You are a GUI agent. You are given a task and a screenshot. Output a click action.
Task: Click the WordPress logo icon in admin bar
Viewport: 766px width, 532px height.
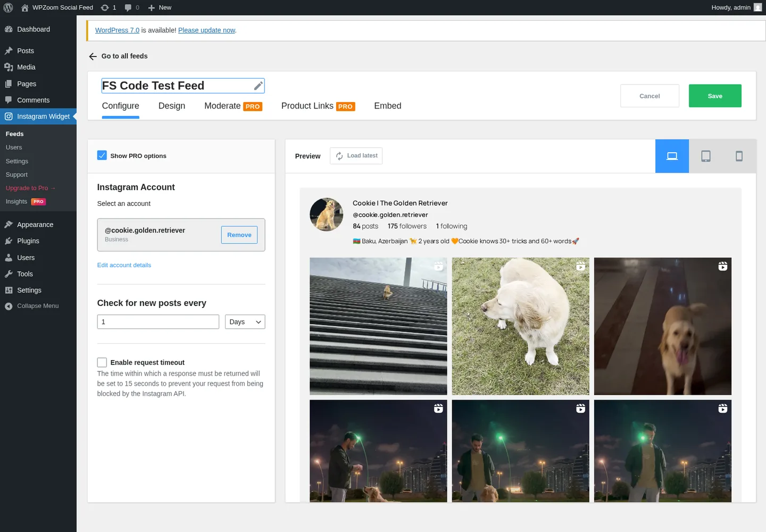point(8,7)
